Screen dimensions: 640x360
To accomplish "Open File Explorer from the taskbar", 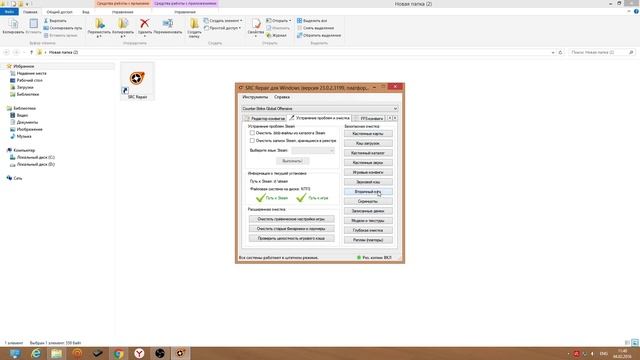I will pyautogui.click(x=56, y=353).
